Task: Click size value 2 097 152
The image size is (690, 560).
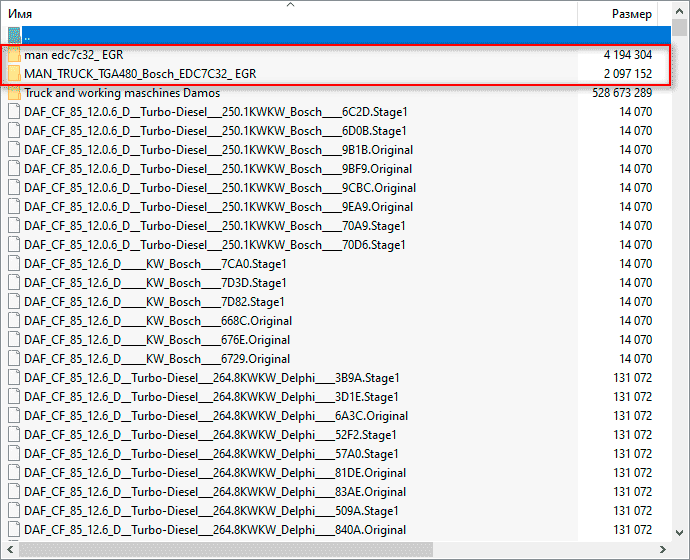Action: pyautogui.click(x=628, y=74)
